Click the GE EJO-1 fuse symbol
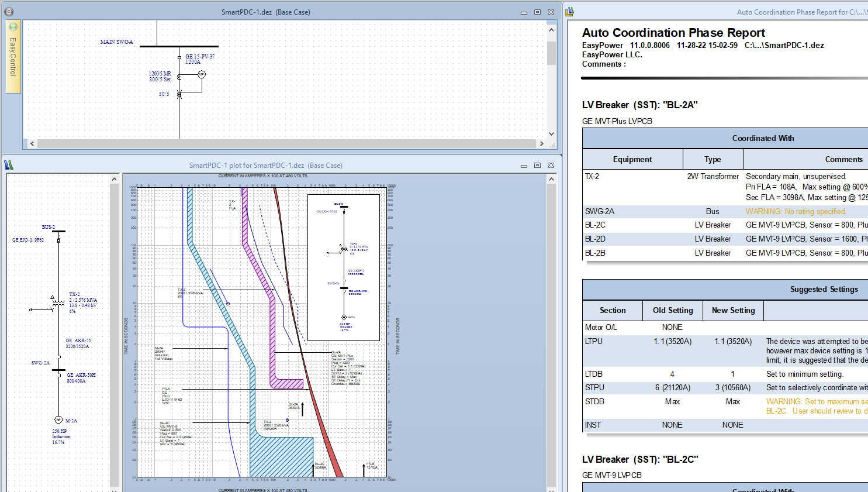Screen dimensions: 868x492 58,240
